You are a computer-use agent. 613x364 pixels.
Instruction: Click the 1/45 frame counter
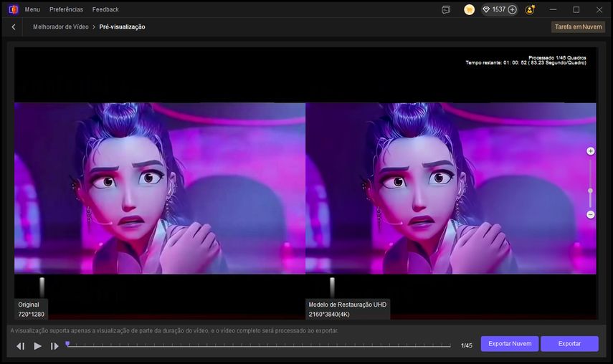point(467,345)
